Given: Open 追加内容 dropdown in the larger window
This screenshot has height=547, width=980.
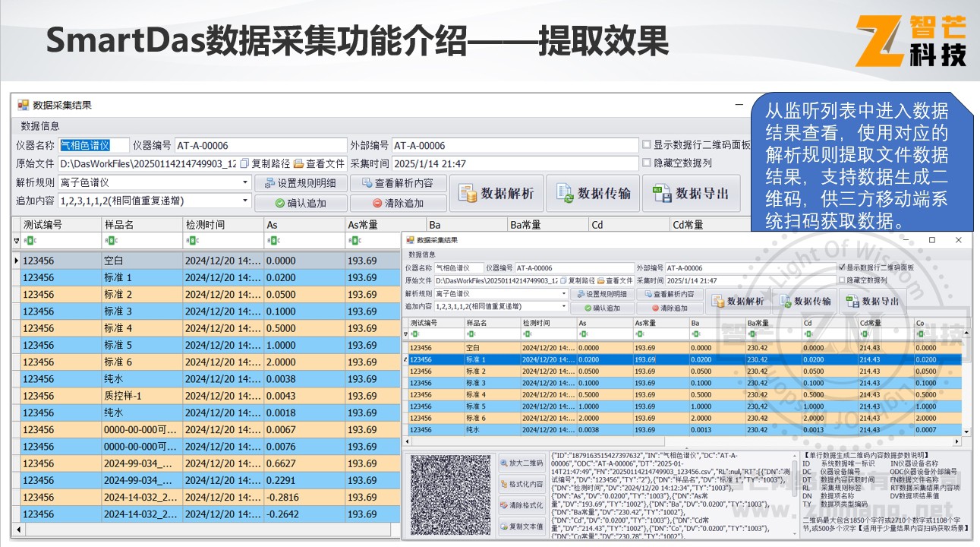Looking at the screenshot, I should (245, 201).
